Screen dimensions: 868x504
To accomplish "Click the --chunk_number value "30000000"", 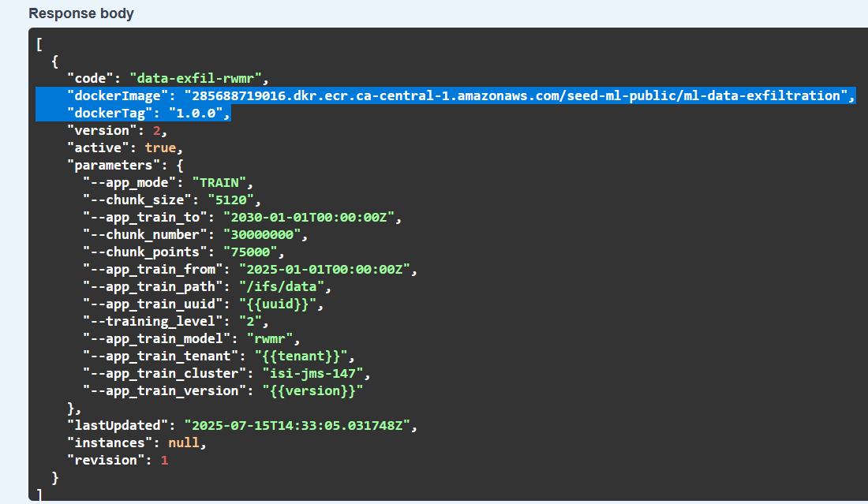I will click(262, 234).
